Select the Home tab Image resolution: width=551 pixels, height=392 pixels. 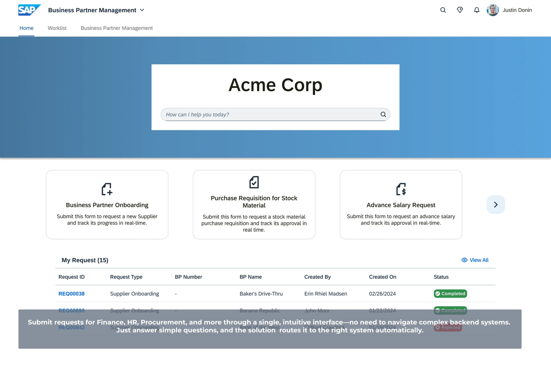tap(26, 28)
